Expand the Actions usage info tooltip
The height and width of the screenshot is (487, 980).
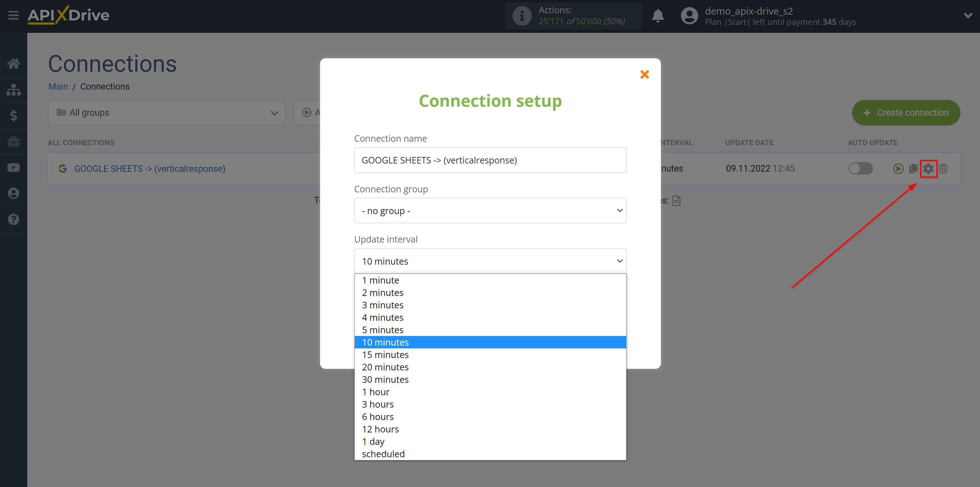pos(522,16)
